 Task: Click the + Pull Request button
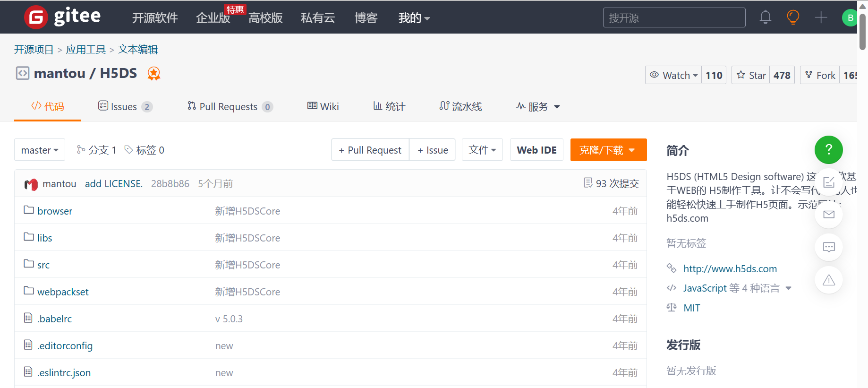[370, 150]
